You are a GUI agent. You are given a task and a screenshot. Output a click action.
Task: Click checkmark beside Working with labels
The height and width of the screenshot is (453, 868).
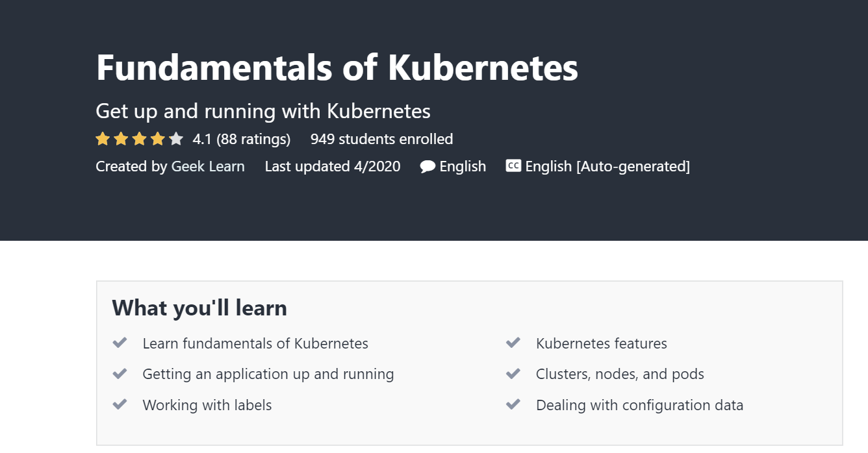(120, 404)
